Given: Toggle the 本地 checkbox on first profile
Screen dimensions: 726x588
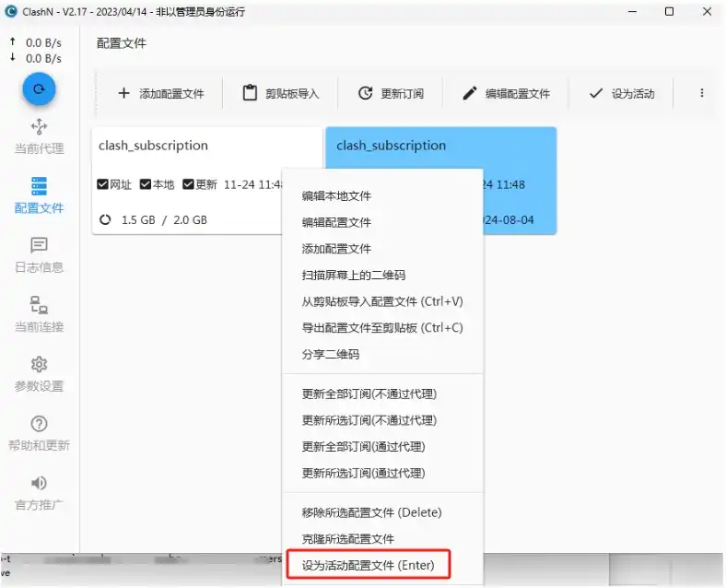Looking at the screenshot, I should (x=146, y=184).
